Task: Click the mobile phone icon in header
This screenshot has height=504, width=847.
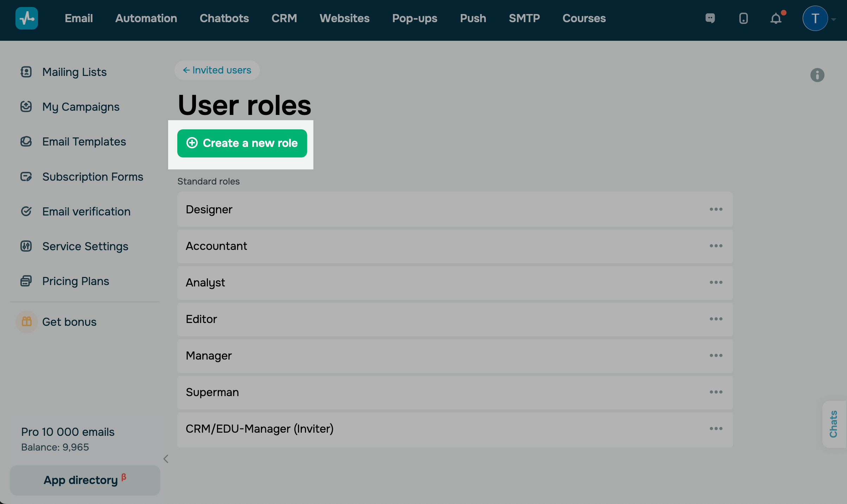Action: tap(743, 18)
